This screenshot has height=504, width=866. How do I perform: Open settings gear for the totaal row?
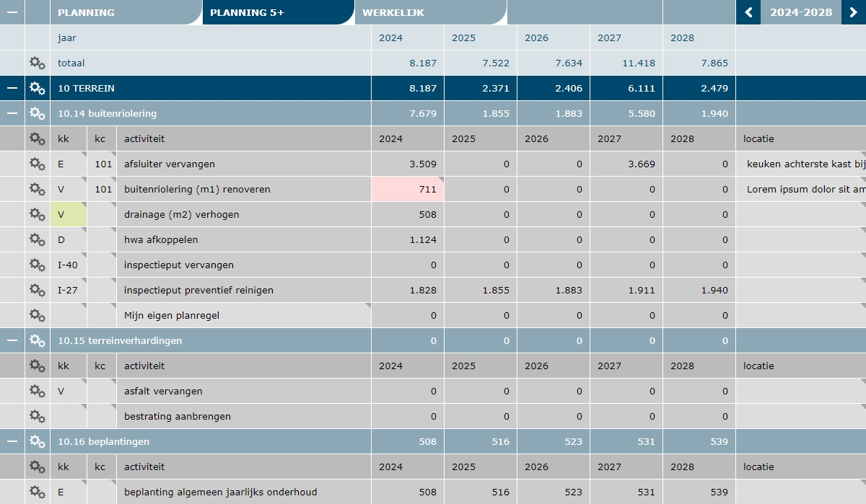(x=36, y=63)
